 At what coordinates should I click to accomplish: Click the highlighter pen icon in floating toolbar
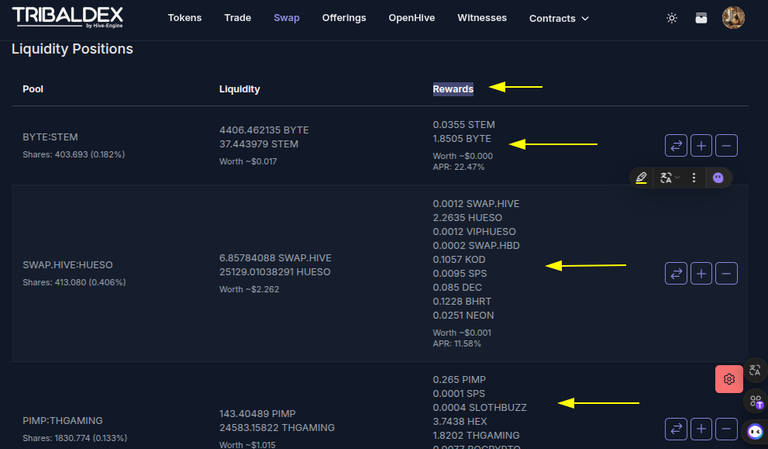(641, 178)
